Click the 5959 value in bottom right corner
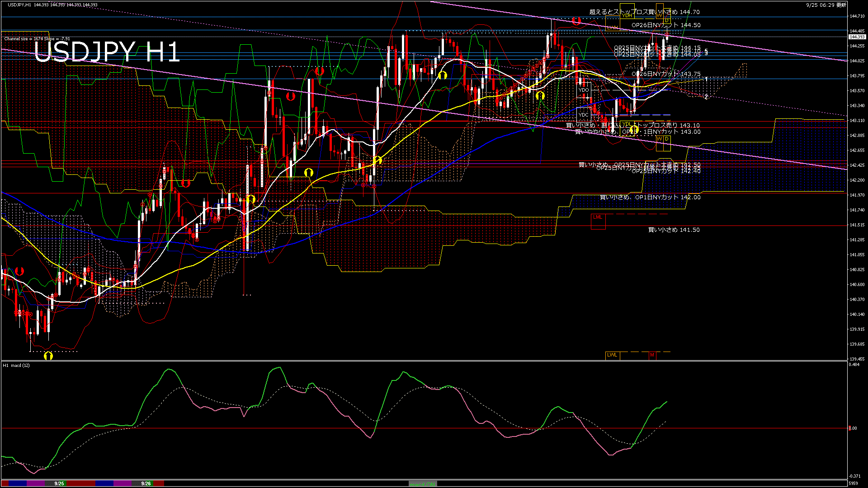 point(854,483)
